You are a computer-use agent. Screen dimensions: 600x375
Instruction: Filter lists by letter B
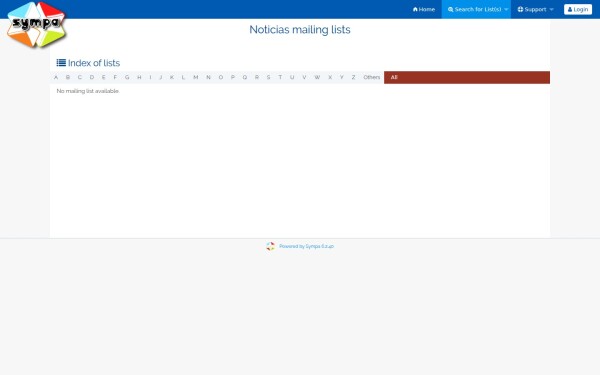pos(68,77)
